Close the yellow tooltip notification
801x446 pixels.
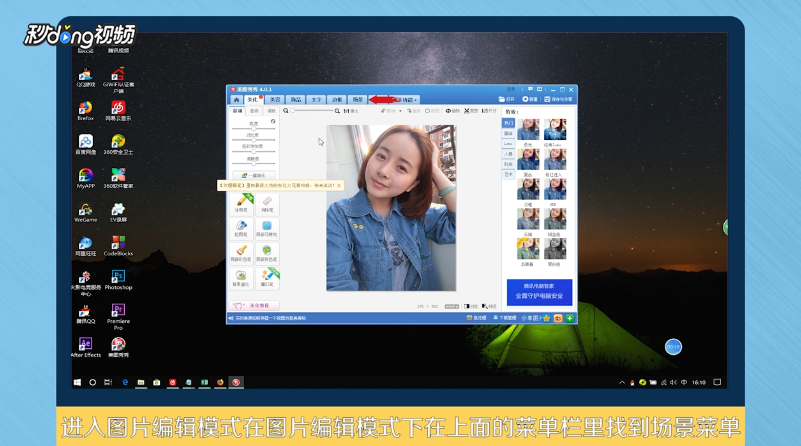coord(339,185)
